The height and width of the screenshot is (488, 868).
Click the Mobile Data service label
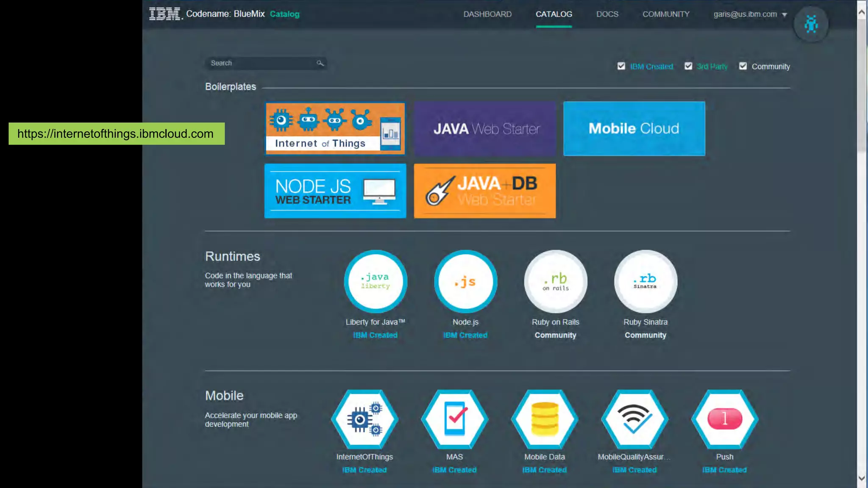tap(545, 457)
